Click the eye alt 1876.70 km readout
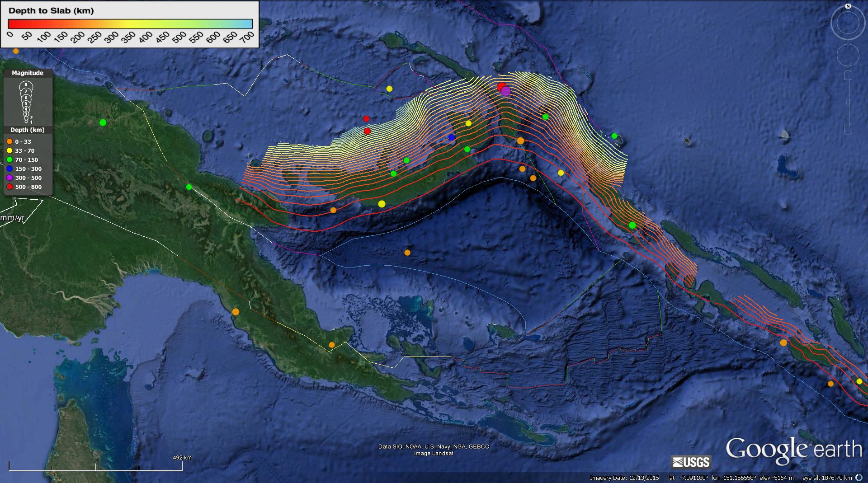Screen dimensions: 868x483 tap(827, 478)
